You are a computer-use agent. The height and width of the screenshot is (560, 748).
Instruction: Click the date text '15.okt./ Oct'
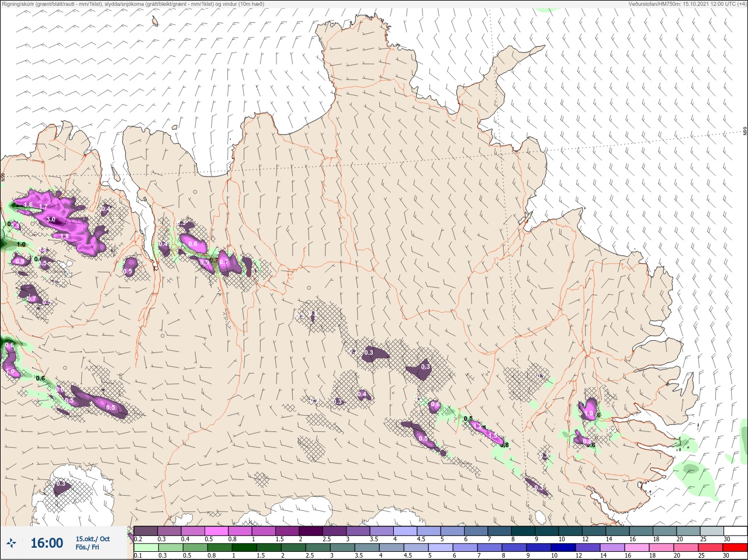click(92, 539)
